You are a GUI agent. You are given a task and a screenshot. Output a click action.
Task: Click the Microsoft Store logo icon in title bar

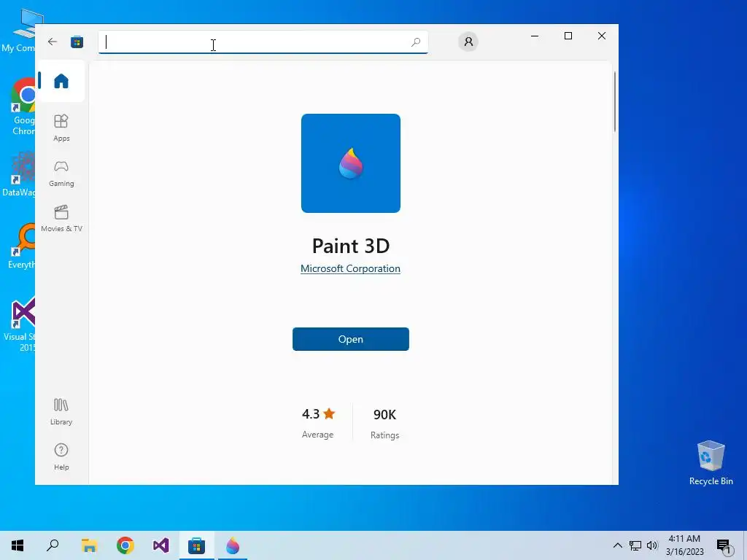77,42
